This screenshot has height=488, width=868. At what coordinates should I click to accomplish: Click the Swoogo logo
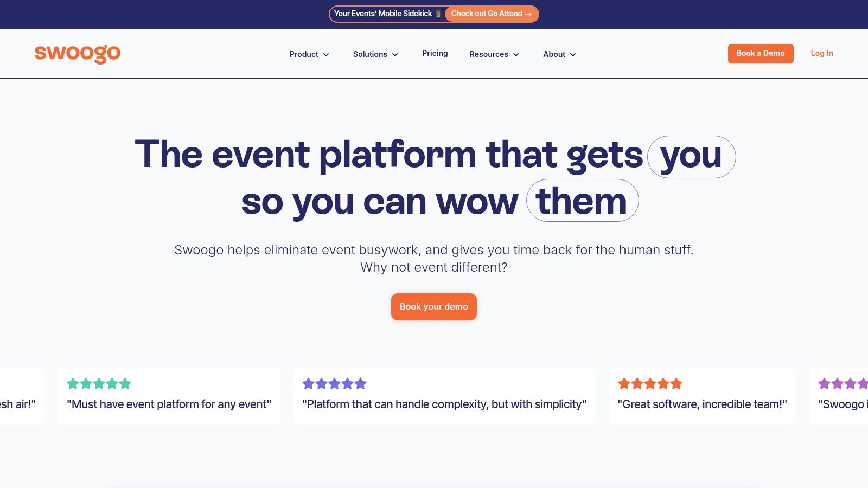tap(78, 54)
